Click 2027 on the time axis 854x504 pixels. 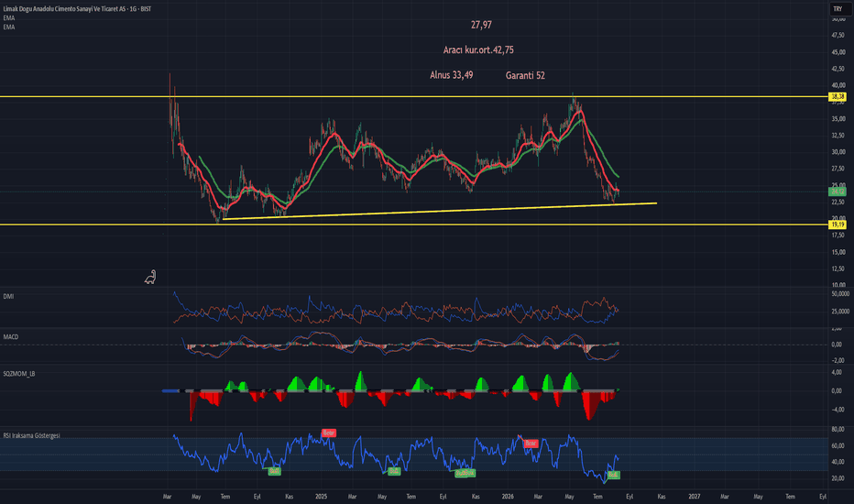[694, 497]
